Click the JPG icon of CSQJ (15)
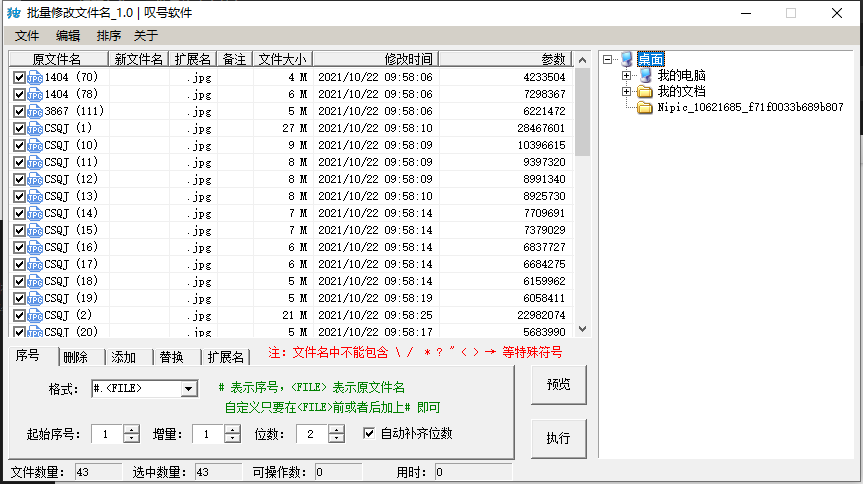 pyautogui.click(x=35, y=231)
